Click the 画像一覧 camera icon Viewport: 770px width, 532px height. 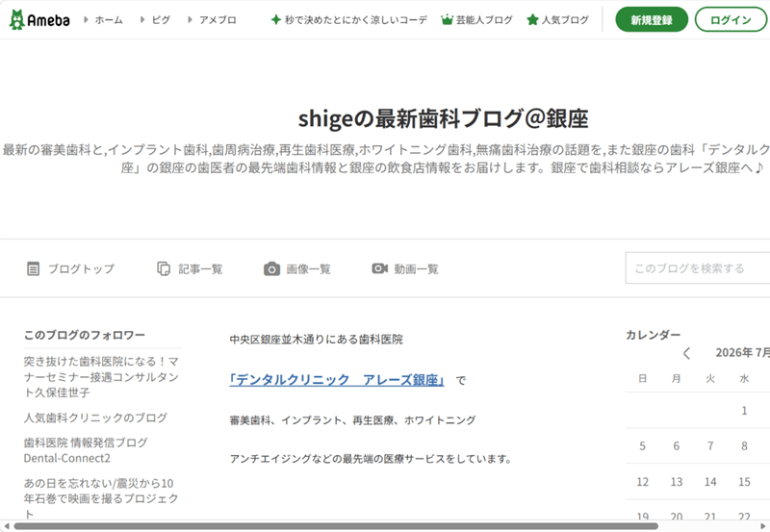point(271,269)
